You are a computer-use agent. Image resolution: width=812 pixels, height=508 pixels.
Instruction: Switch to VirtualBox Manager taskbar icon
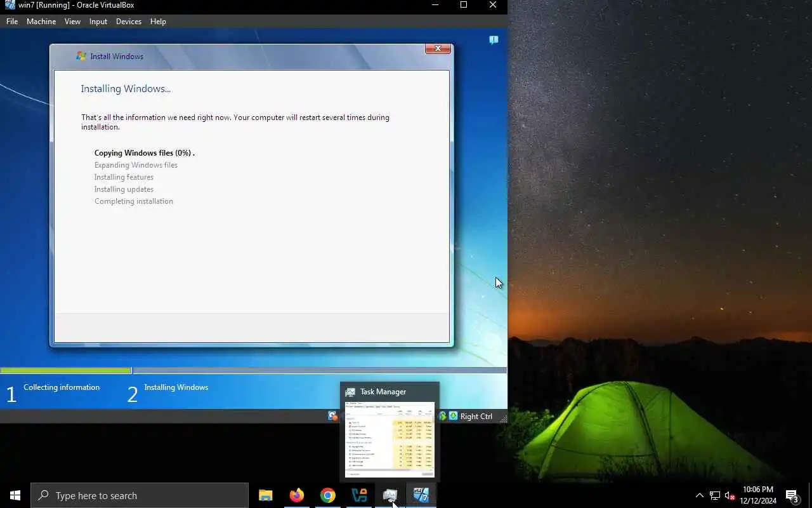click(359, 495)
